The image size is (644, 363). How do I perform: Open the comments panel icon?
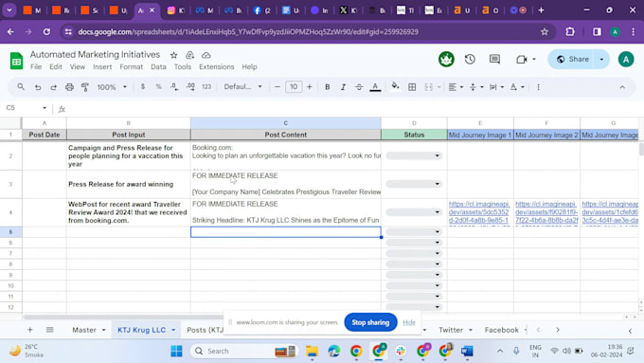click(494, 59)
